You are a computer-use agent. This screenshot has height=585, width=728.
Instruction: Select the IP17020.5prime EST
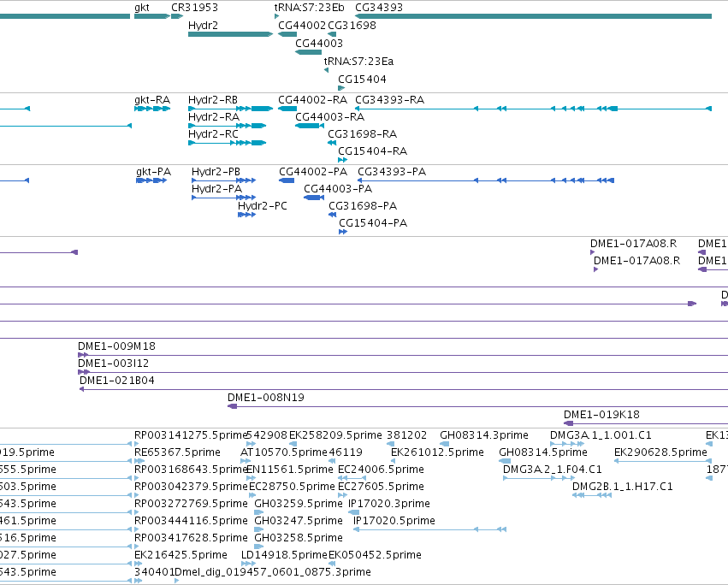point(430,529)
